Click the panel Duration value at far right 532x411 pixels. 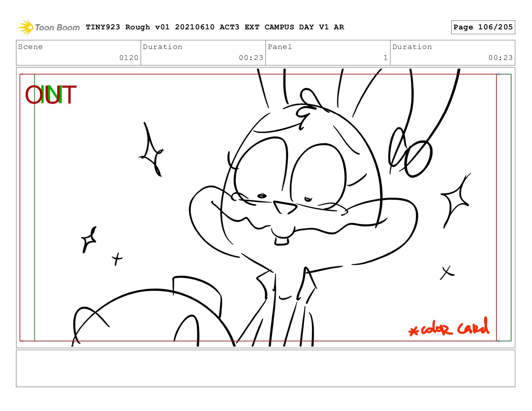[500, 58]
